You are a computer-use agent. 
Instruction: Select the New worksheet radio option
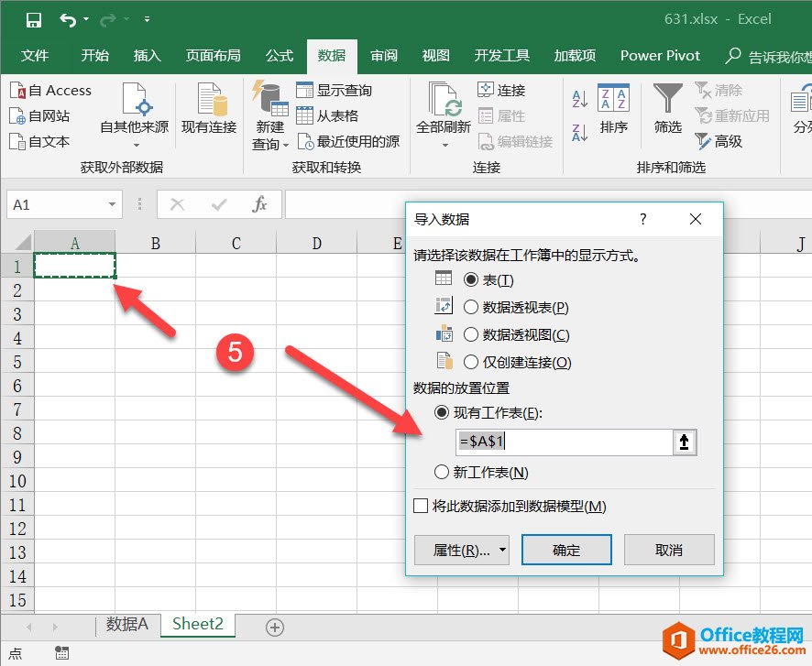[443, 473]
